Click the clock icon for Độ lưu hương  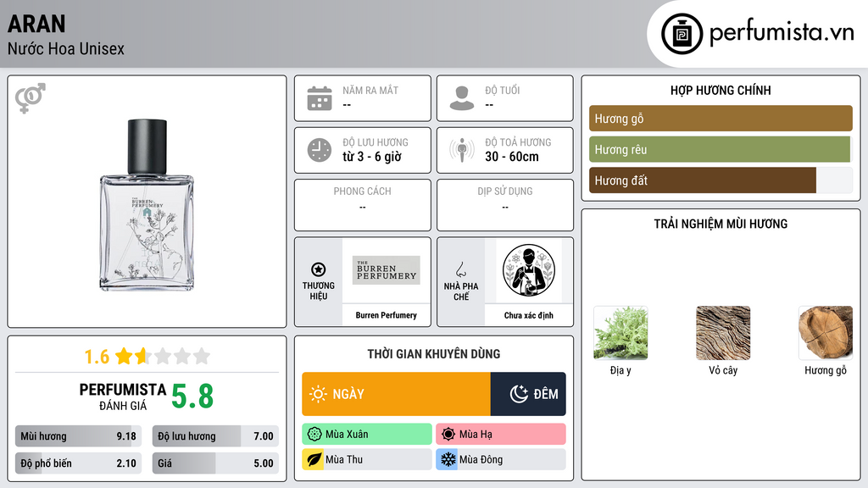[320, 150]
